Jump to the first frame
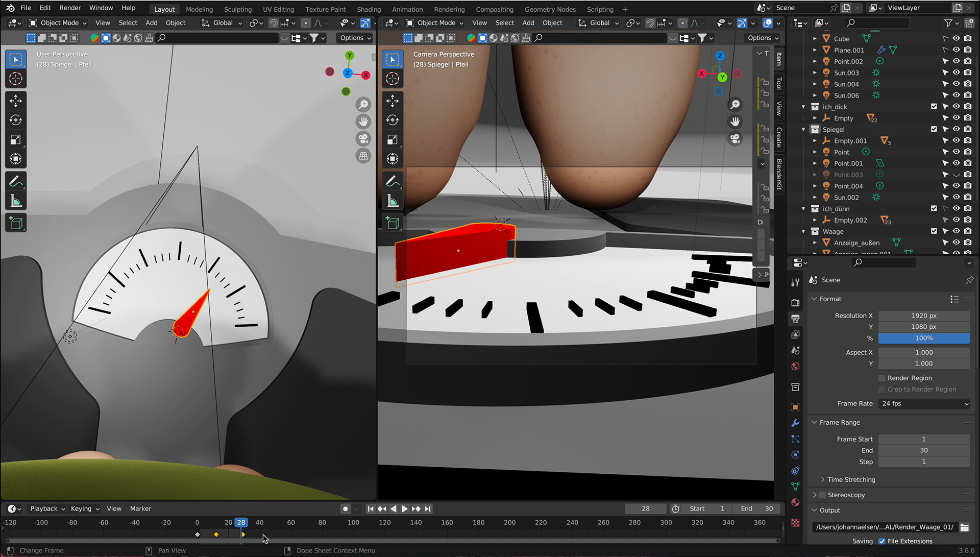The width and height of the screenshot is (980, 557). coord(371,508)
